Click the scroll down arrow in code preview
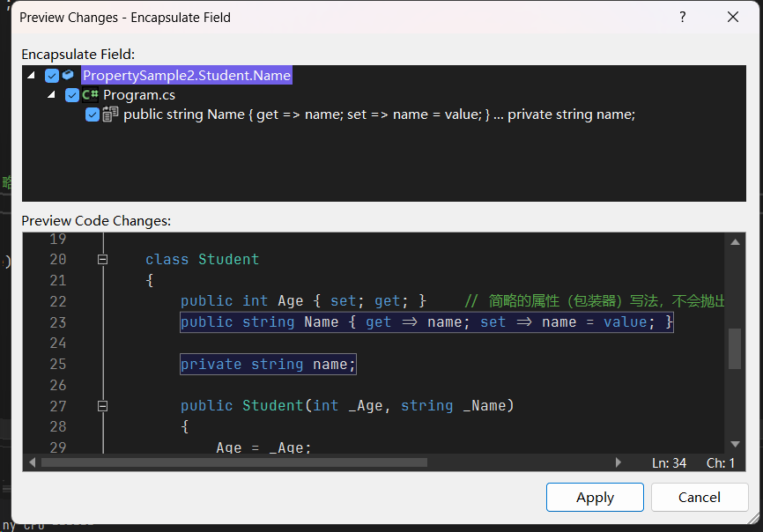This screenshot has width=763, height=532. [x=736, y=444]
